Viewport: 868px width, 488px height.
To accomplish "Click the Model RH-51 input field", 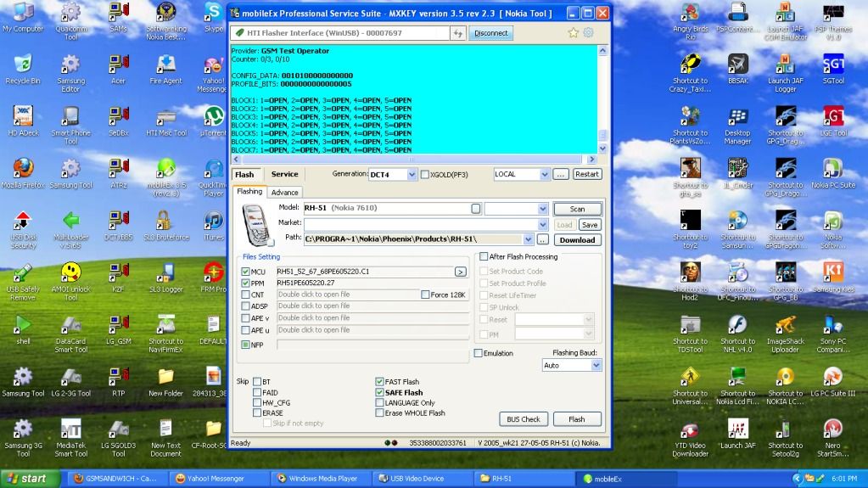I will [393, 208].
